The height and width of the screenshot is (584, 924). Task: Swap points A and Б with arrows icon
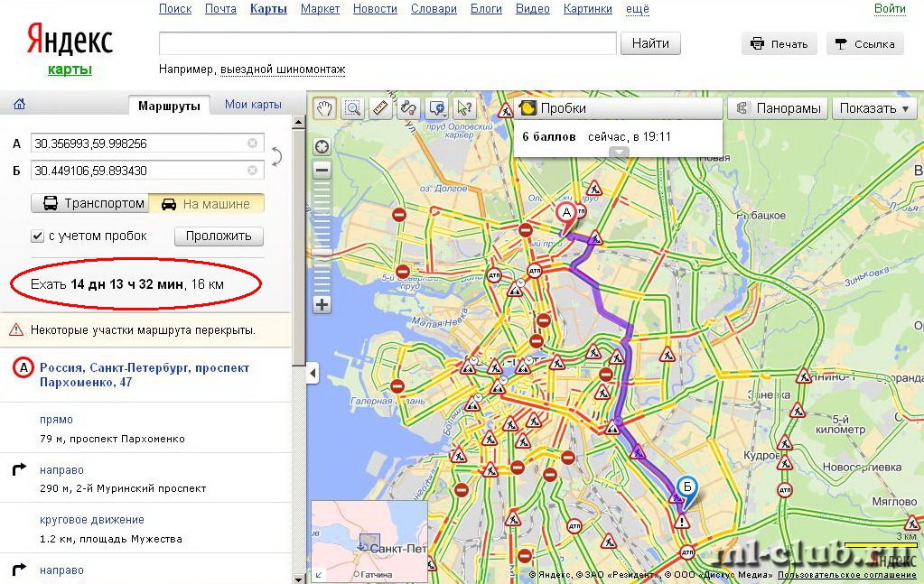tap(276, 156)
